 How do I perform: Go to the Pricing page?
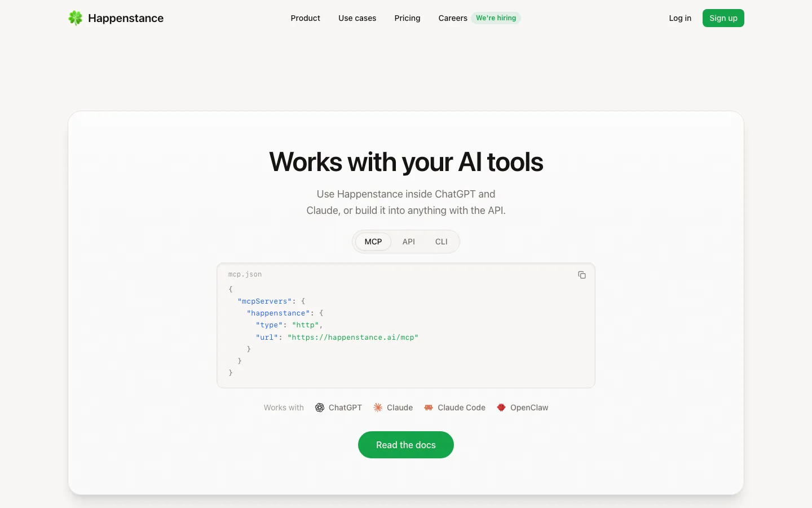(408, 18)
